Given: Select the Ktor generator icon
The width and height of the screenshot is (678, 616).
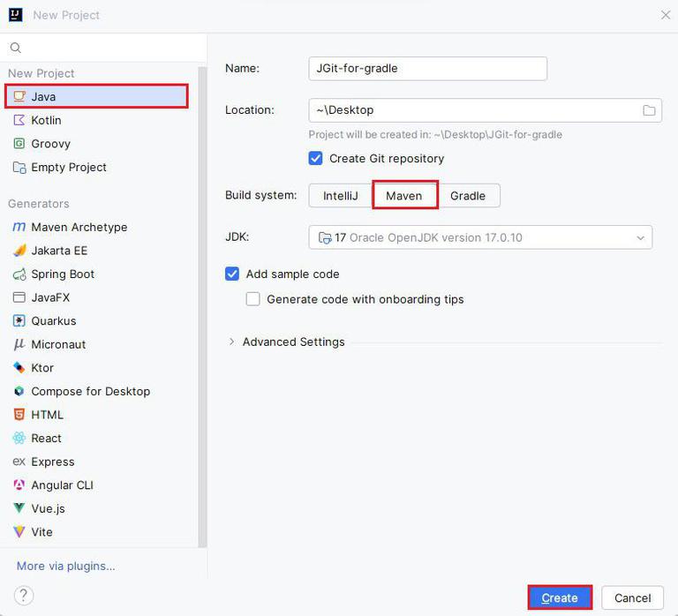Looking at the screenshot, I should pyautogui.click(x=19, y=367).
